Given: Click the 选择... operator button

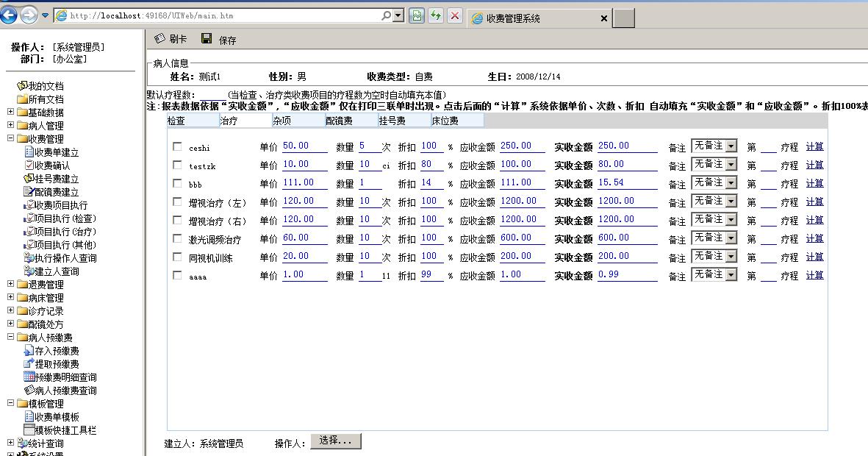Looking at the screenshot, I should click(x=335, y=441).
